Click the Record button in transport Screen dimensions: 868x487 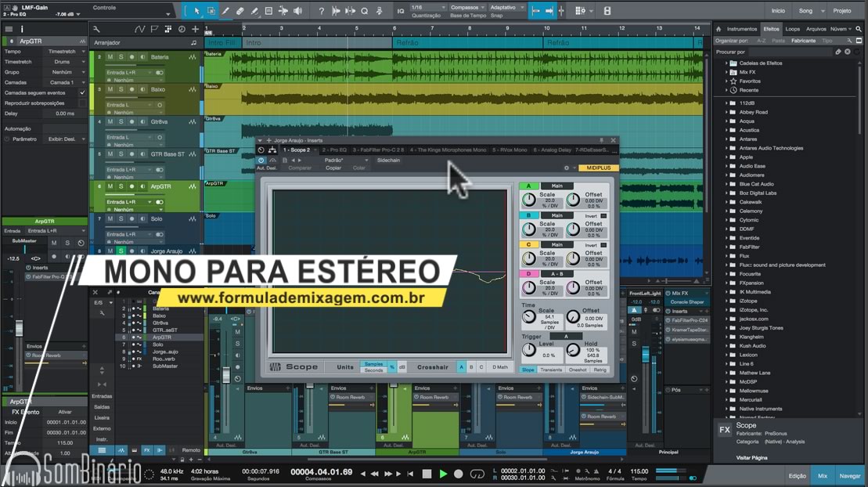(x=459, y=474)
